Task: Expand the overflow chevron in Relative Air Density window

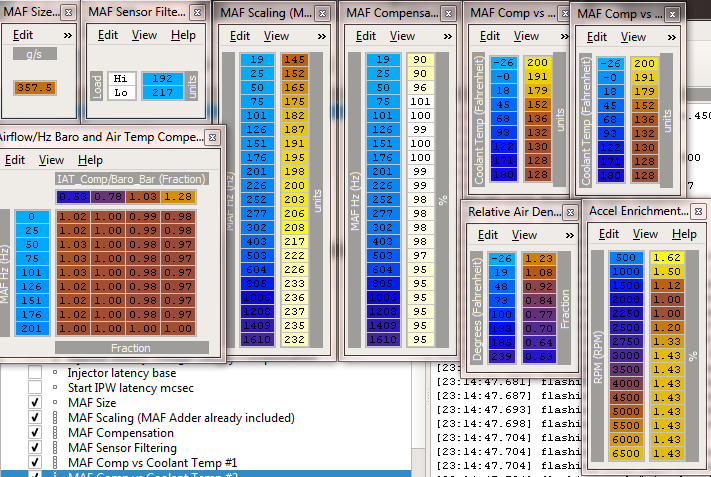Action: [570, 235]
